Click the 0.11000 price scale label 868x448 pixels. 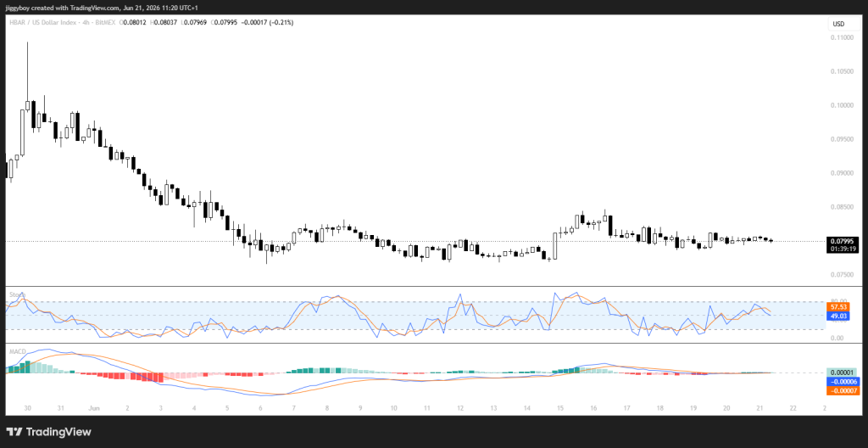843,37
